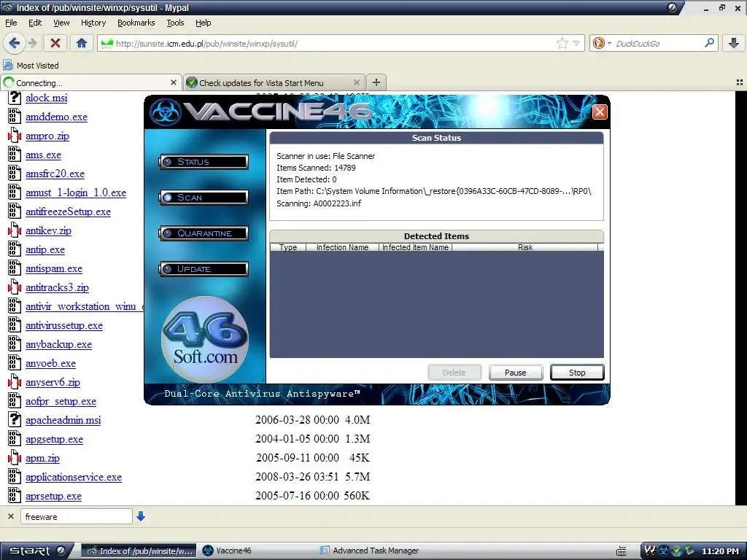Image resolution: width=747 pixels, height=560 pixels.
Task: Click the antifreezeSetup.exe link
Action: pos(68,211)
